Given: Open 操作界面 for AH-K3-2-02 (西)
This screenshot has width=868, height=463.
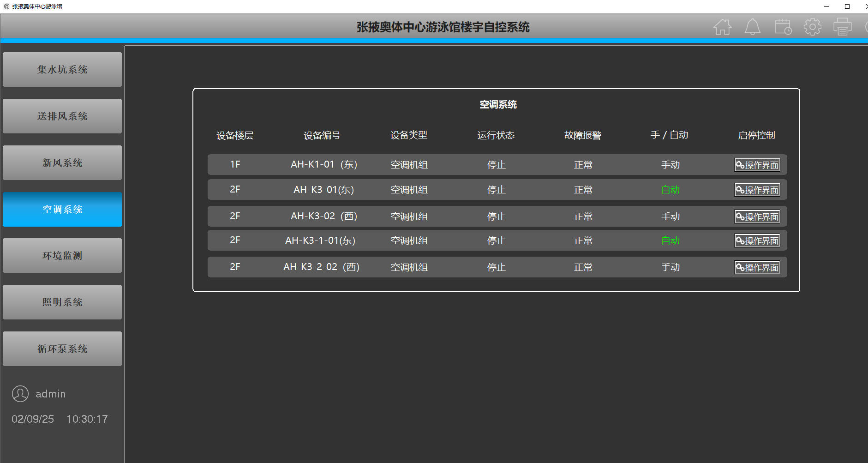Looking at the screenshot, I should (x=757, y=267).
